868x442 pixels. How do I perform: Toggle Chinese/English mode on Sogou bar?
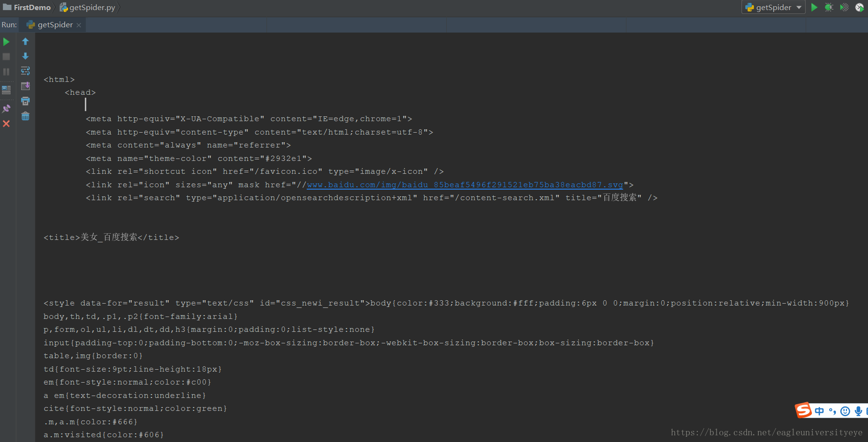point(819,411)
